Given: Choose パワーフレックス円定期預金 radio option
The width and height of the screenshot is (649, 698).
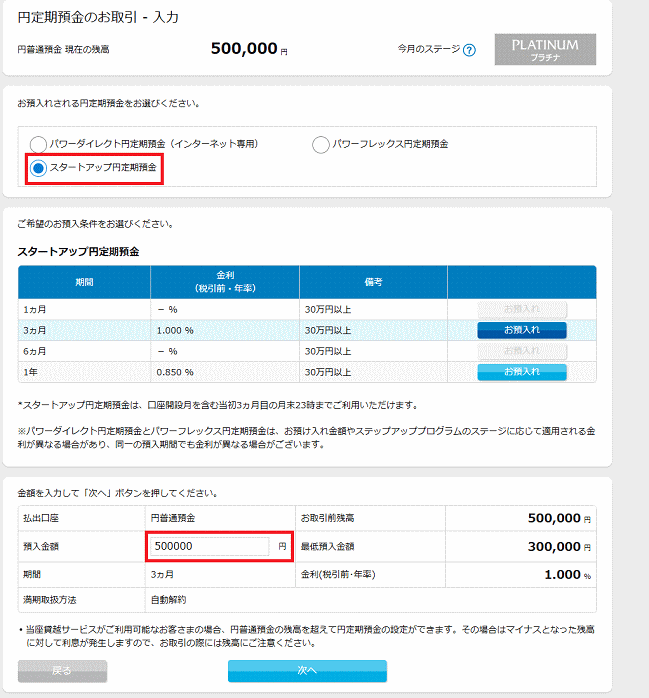Looking at the screenshot, I should [x=321, y=144].
